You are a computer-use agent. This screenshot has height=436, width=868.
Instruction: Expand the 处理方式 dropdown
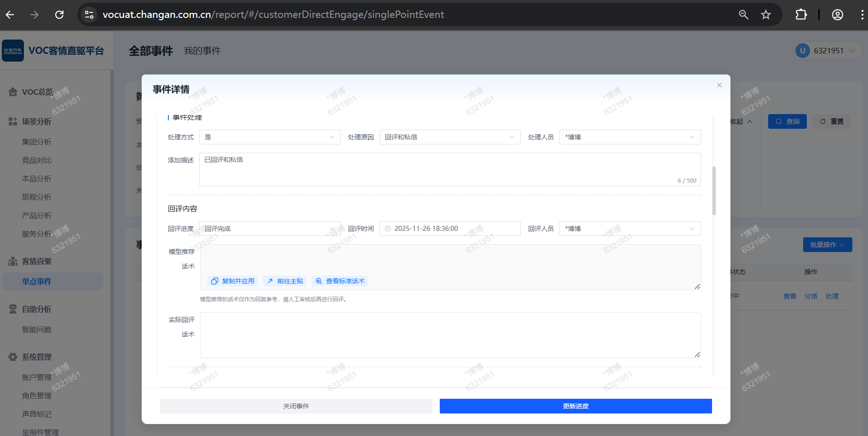(x=270, y=137)
